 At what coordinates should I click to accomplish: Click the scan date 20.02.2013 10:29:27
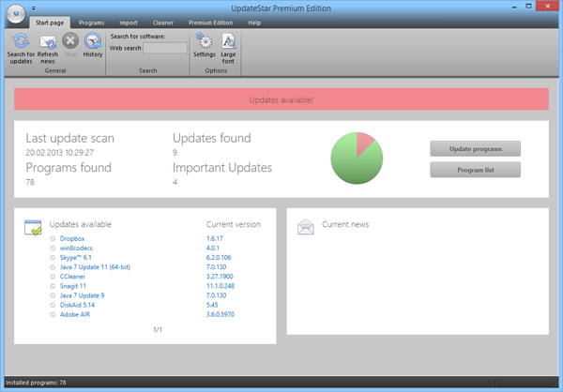click(x=60, y=153)
